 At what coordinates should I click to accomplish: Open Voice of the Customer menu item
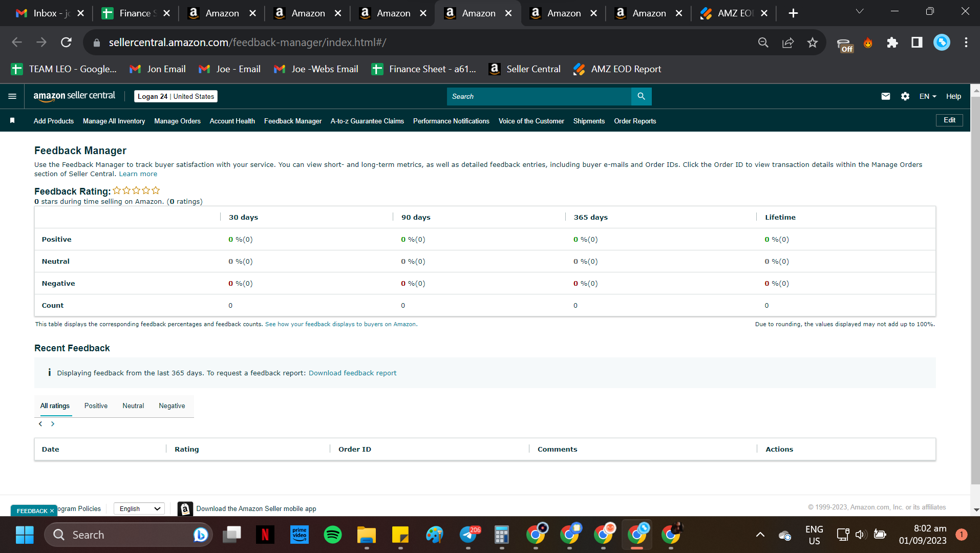click(531, 121)
